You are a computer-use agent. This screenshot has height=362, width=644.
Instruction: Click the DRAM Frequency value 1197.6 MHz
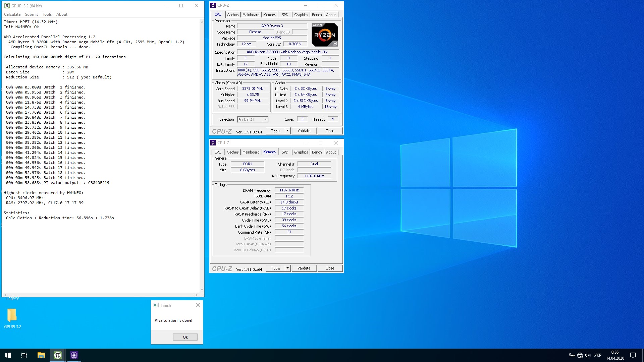coord(289,190)
